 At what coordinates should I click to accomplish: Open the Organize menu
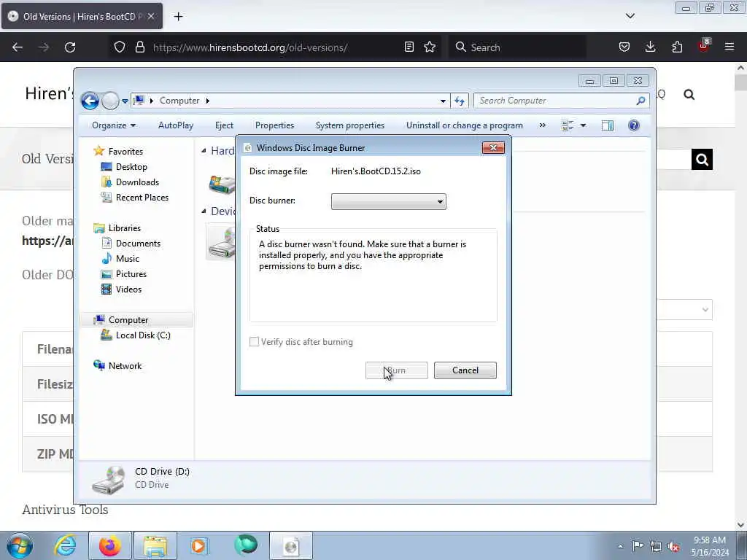pyautogui.click(x=114, y=125)
